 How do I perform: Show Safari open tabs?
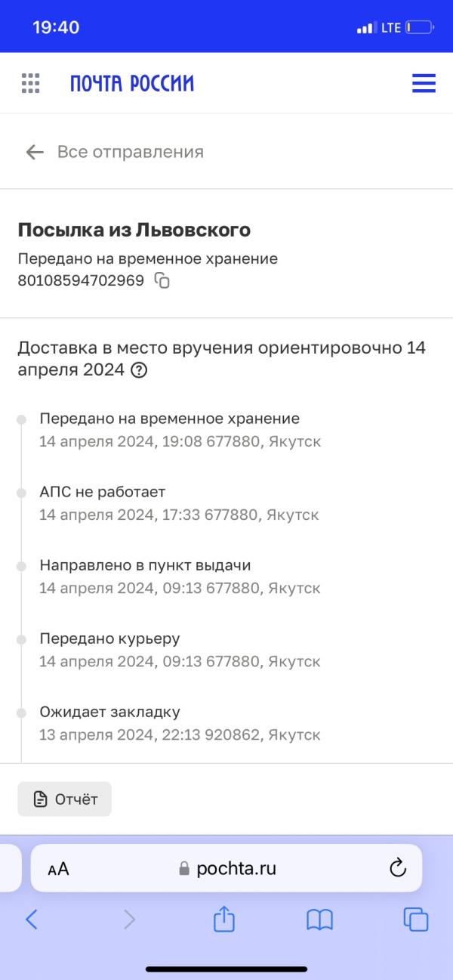click(x=416, y=920)
